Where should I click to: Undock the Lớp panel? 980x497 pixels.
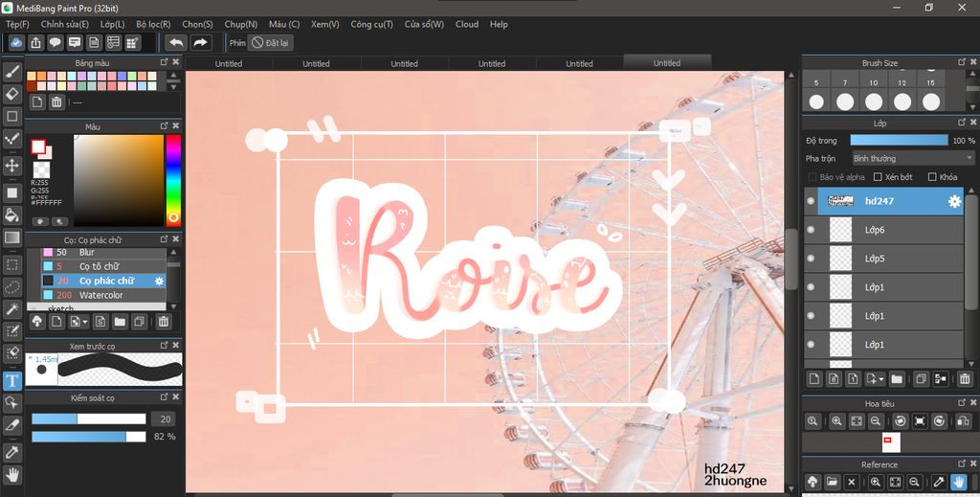[x=962, y=124]
